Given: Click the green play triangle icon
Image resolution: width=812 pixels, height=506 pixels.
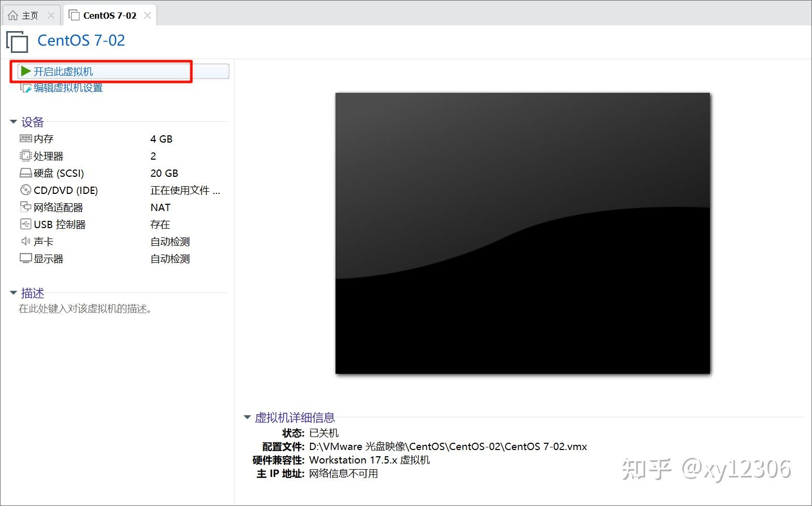Looking at the screenshot, I should (25, 71).
